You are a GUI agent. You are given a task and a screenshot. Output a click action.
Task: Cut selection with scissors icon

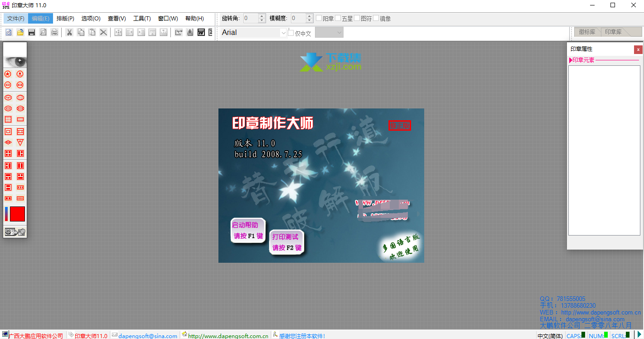click(x=69, y=32)
